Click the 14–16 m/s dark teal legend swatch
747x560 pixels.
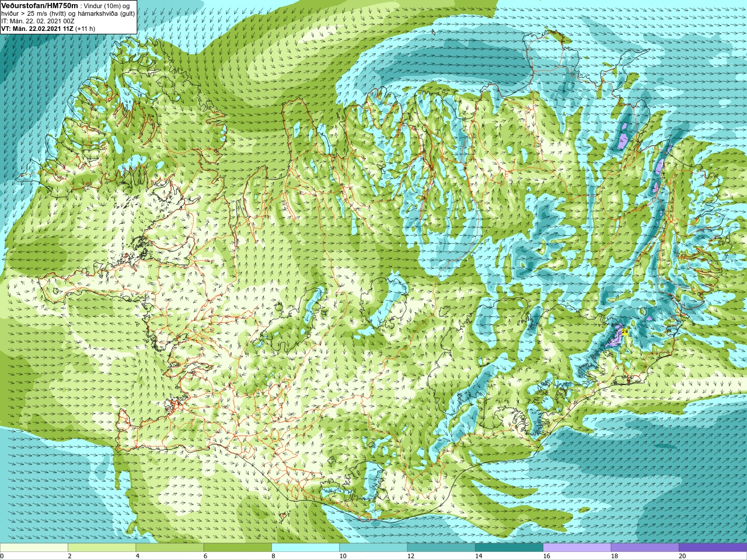509,548
